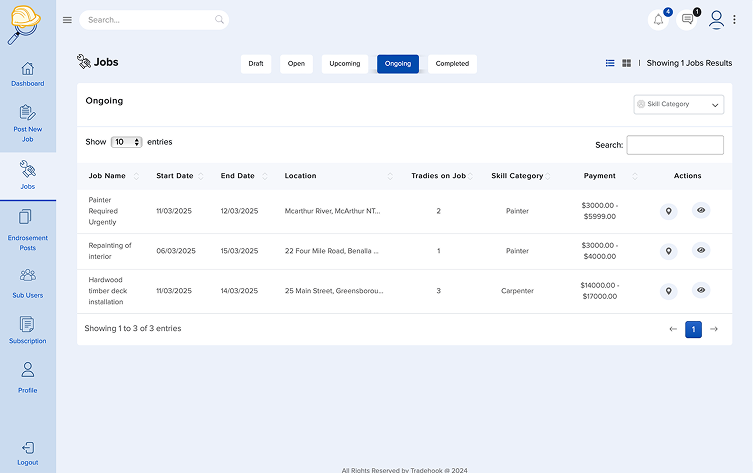Open the Skill Category filter dropdown

(x=679, y=104)
